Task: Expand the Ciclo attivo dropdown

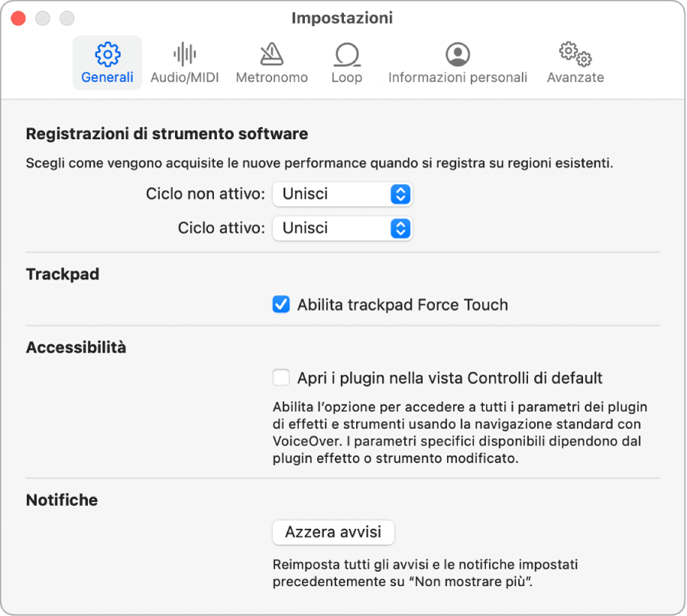Action: (342, 228)
